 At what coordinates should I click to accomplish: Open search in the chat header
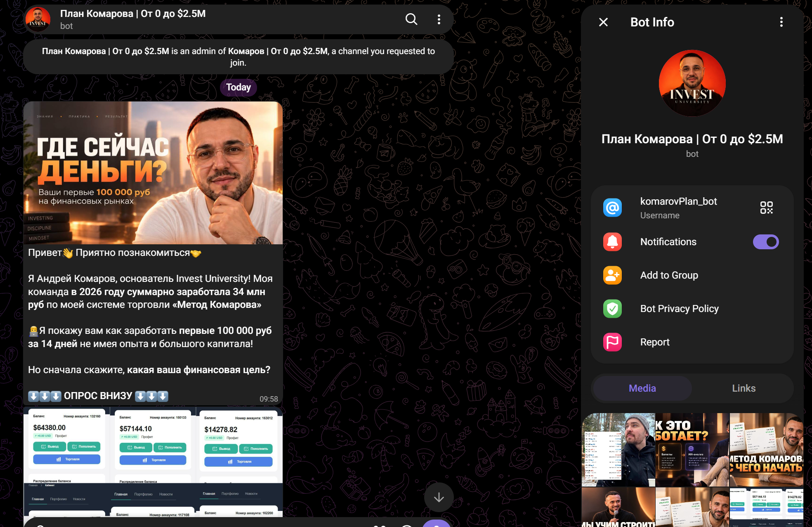(411, 19)
